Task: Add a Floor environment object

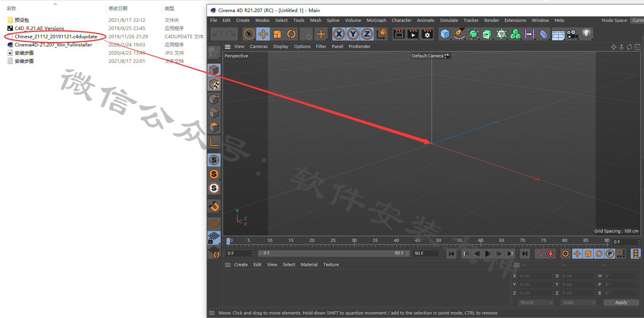Action: click(x=558, y=34)
